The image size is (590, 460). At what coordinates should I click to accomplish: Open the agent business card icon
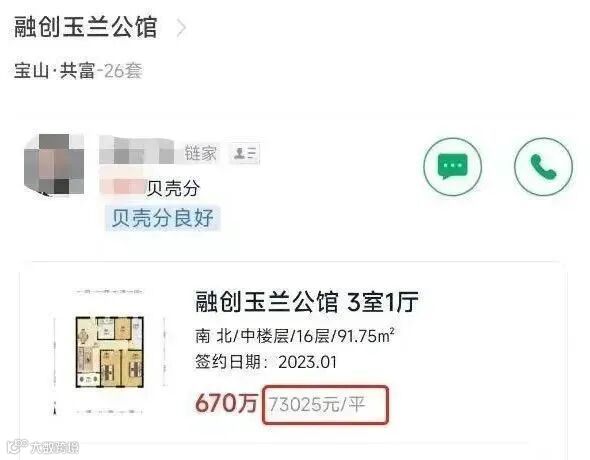(245, 153)
